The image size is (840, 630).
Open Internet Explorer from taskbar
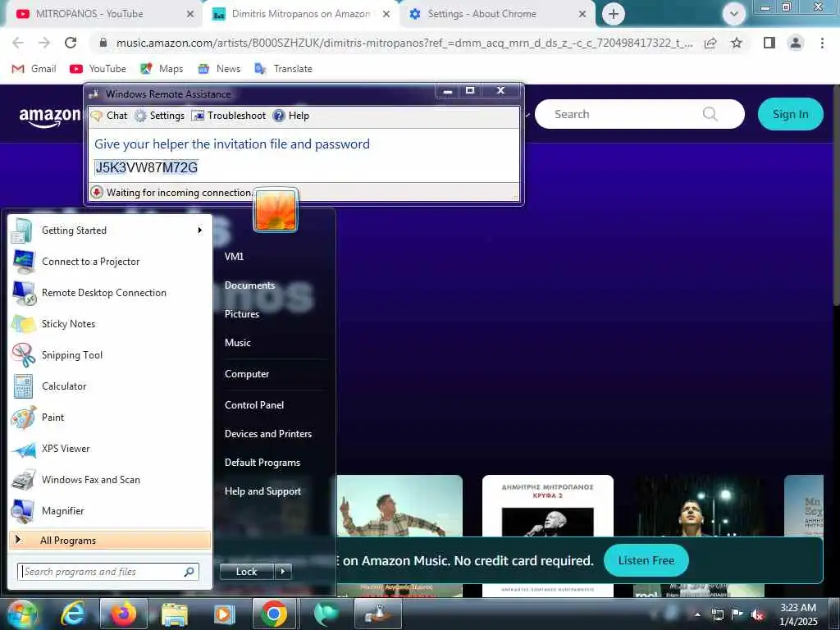click(x=73, y=614)
